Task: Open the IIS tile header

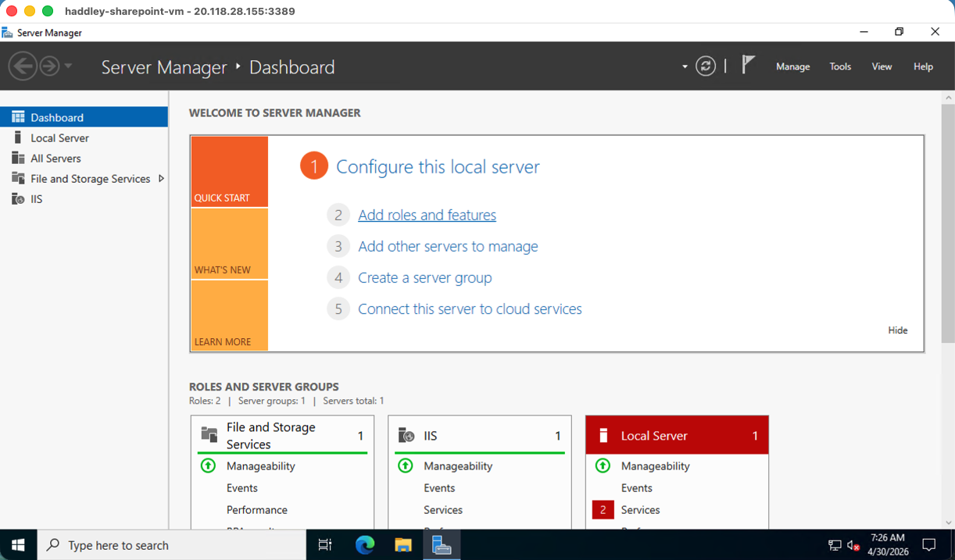Action: tap(480, 436)
